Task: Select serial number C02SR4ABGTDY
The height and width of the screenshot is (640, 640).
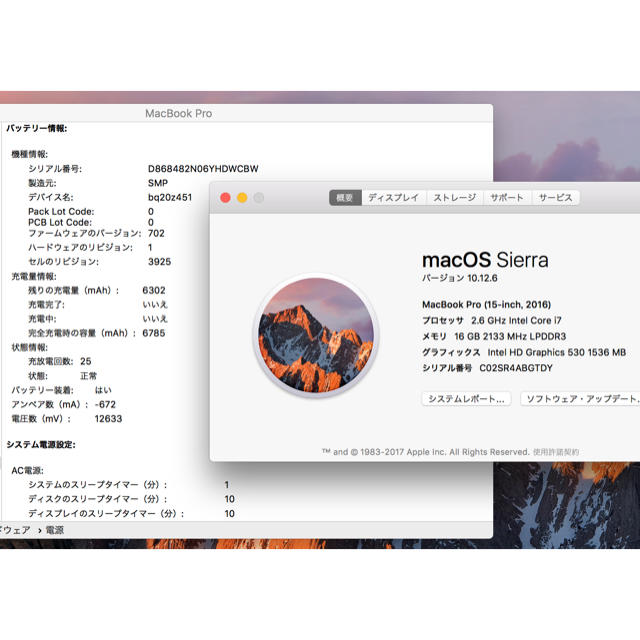Action: (x=516, y=368)
